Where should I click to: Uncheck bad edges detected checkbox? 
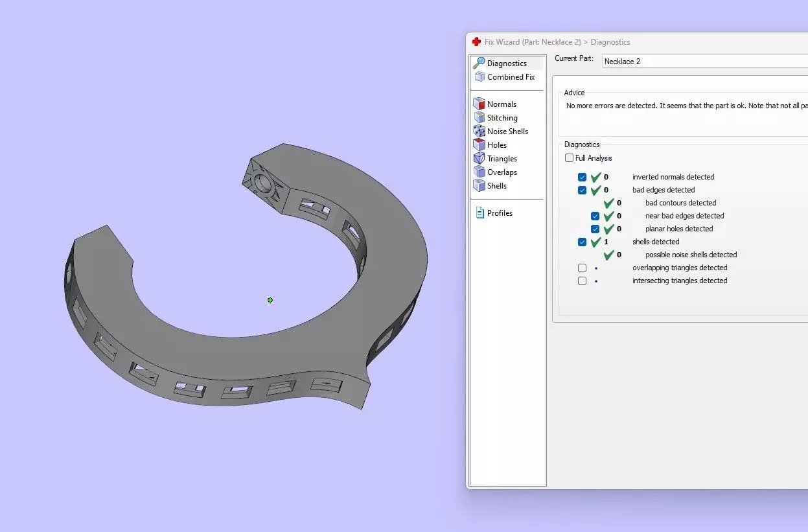pyautogui.click(x=582, y=190)
